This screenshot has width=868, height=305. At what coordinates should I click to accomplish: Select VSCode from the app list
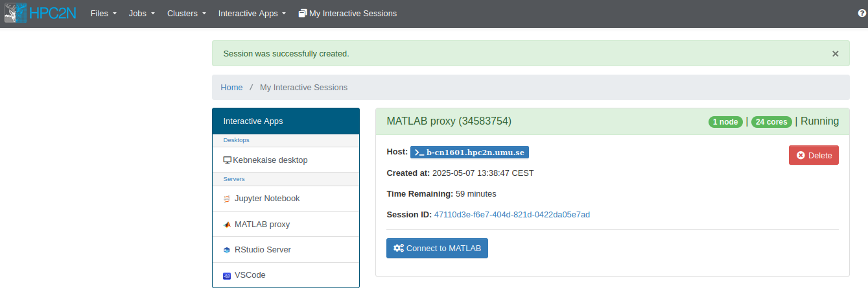(286, 275)
